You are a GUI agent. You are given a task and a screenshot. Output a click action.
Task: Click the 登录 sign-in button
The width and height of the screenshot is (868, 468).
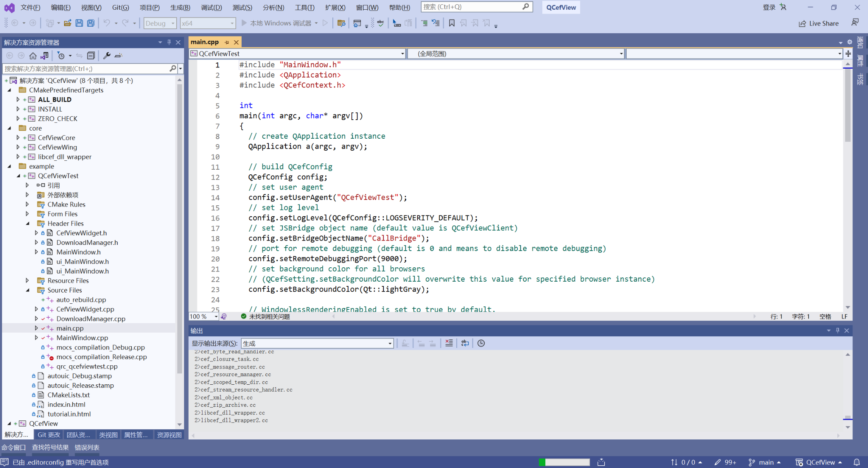point(774,7)
